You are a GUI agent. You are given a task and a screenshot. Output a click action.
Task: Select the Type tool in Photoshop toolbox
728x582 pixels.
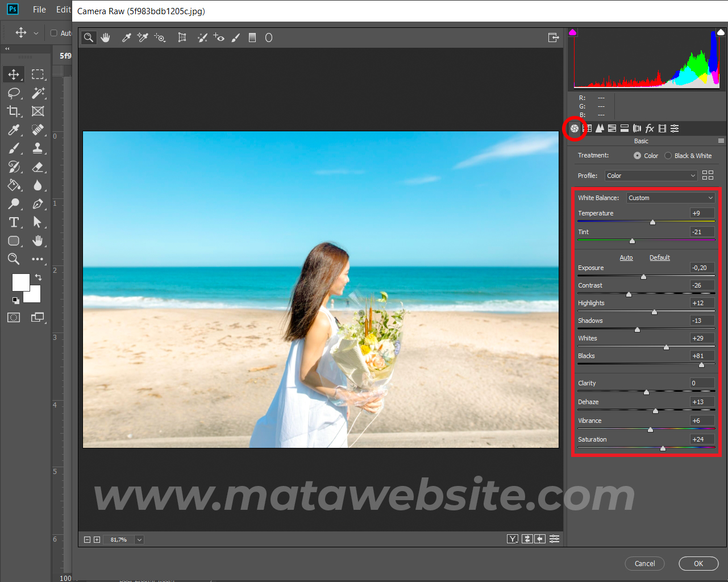[14, 222]
